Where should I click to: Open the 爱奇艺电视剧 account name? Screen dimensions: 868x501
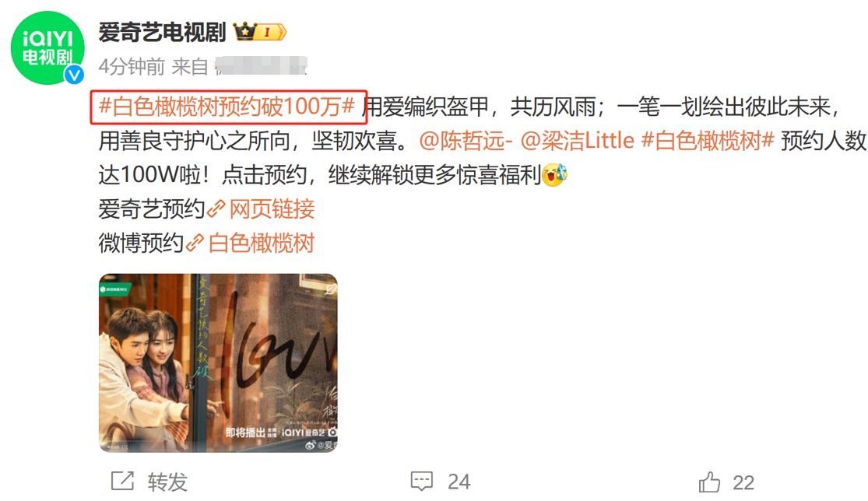162,33
